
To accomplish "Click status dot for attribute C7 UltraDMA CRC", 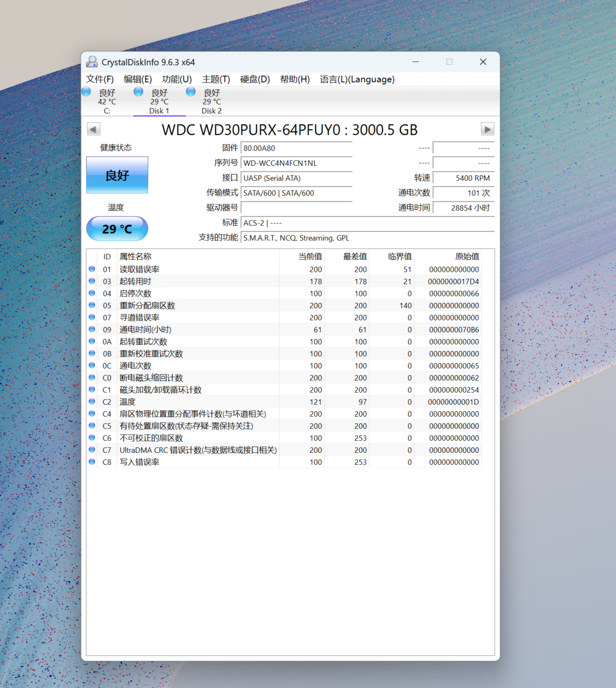I will [92, 450].
